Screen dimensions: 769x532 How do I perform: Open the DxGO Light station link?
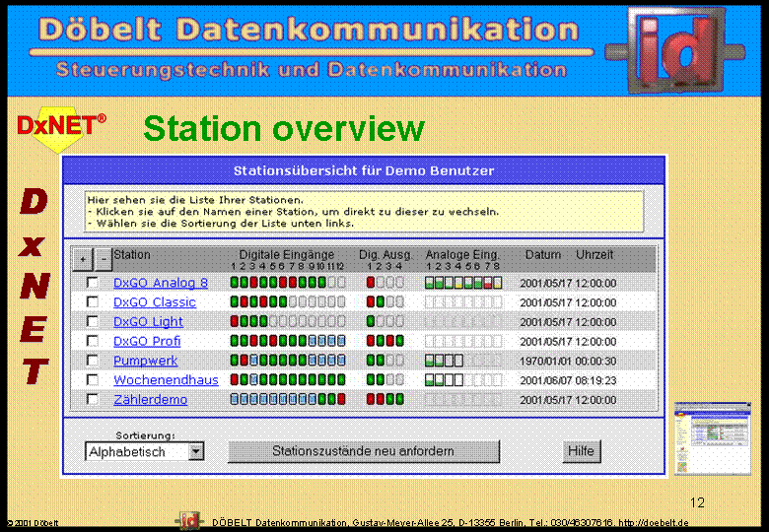pyautogui.click(x=148, y=322)
